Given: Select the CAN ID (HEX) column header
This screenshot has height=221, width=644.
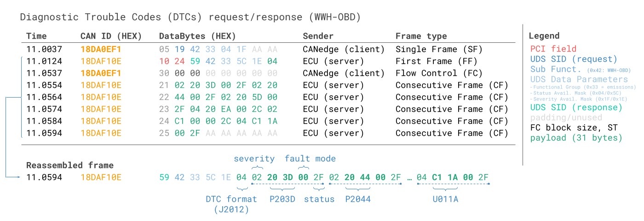Looking at the screenshot, I should 111,36.
